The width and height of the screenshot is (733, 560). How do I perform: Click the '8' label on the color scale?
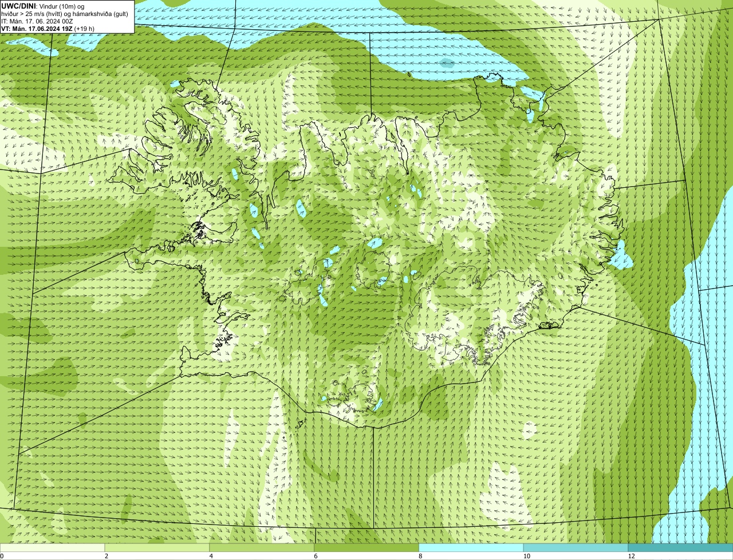point(421,556)
